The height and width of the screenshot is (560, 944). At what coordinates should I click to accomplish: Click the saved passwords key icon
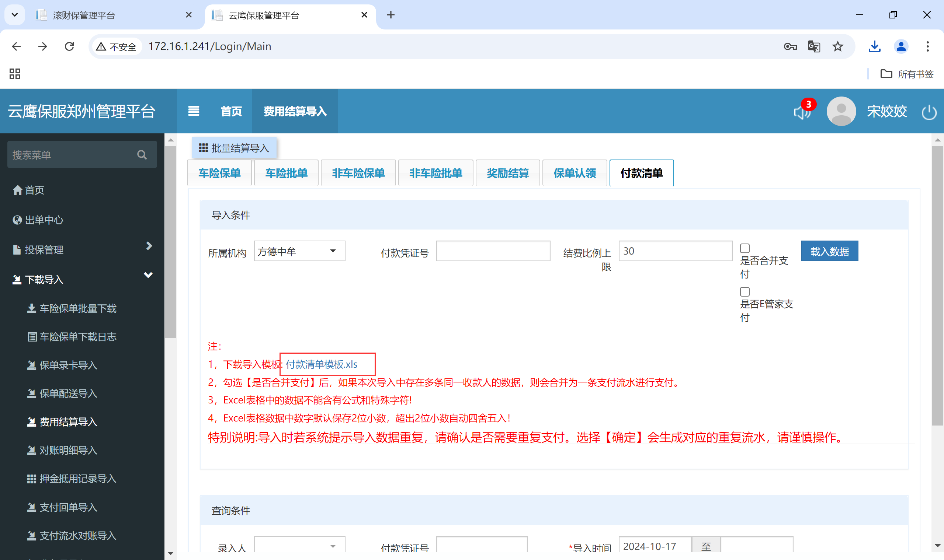(x=790, y=46)
